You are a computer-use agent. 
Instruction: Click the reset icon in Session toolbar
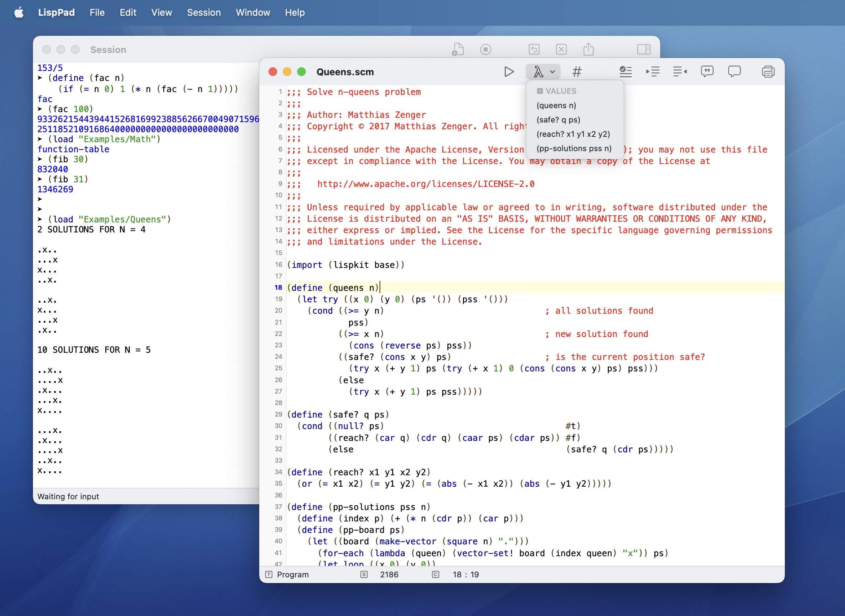point(534,49)
